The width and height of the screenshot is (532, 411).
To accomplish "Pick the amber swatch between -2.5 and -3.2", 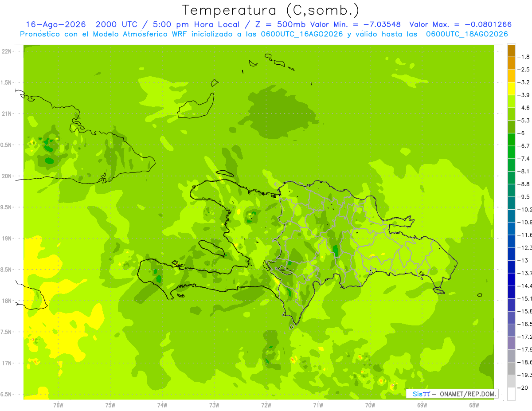I will (x=511, y=76).
